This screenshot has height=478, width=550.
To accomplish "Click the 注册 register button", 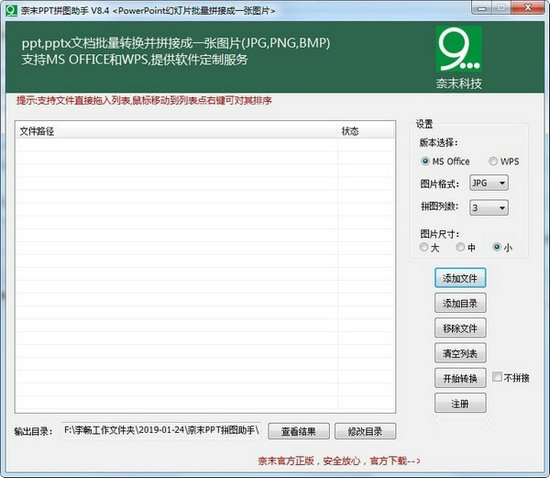I will (x=460, y=403).
